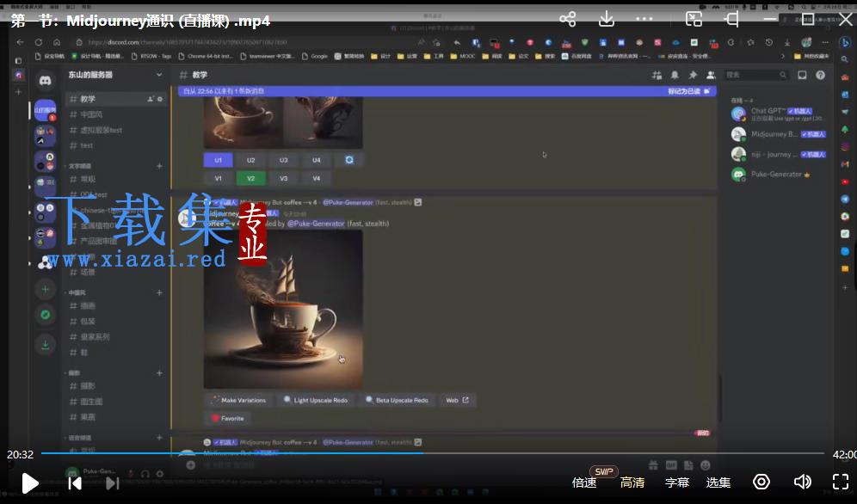Switch player to mini window mode
857x504 pixels.
point(694,19)
